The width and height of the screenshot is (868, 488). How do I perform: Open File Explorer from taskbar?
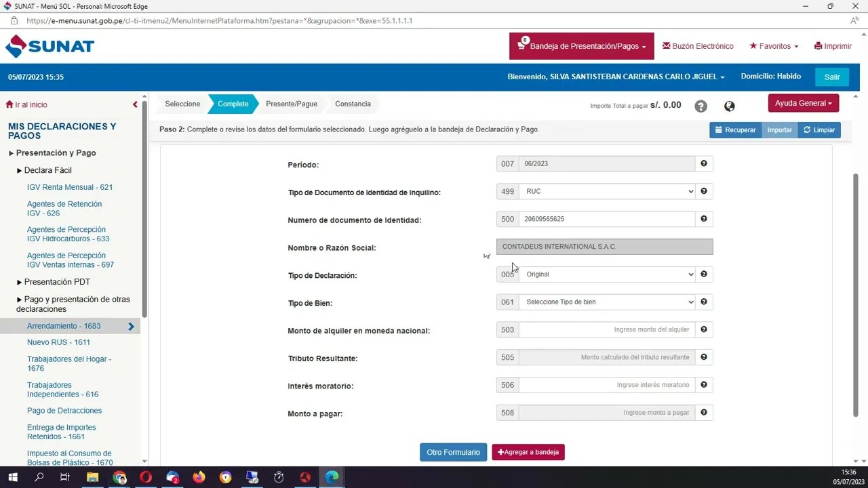(93, 477)
